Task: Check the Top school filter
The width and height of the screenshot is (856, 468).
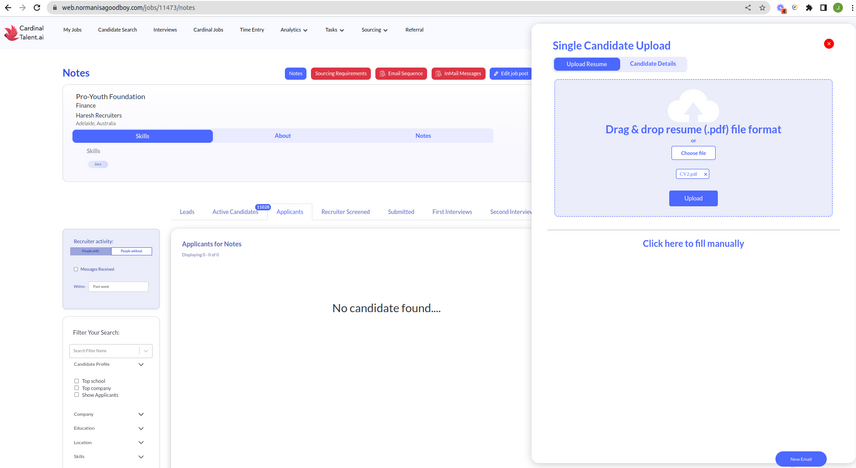Action: 76,381
